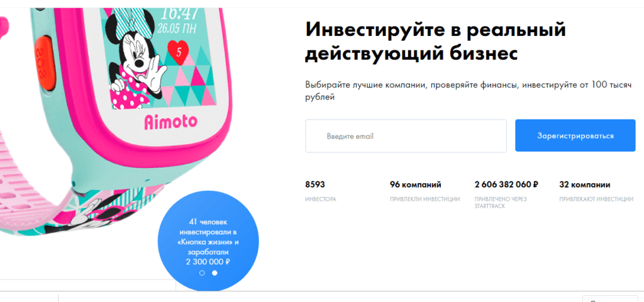
Task: Click the 8593 investors statistic
Action: (315, 184)
